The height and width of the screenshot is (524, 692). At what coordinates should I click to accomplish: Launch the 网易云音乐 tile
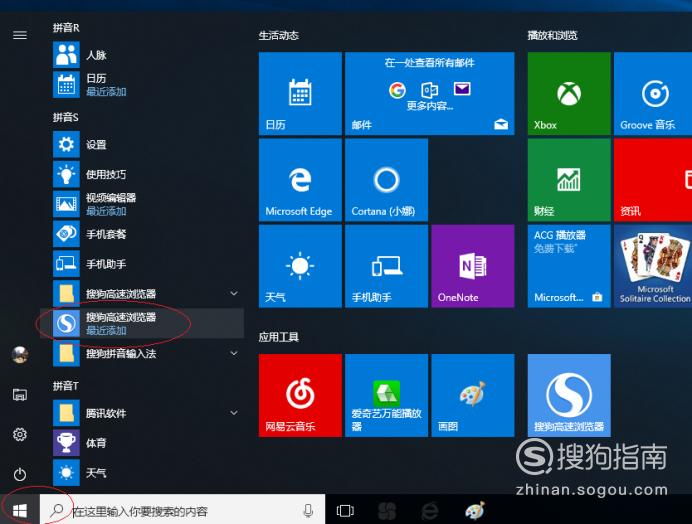[x=300, y=395]
